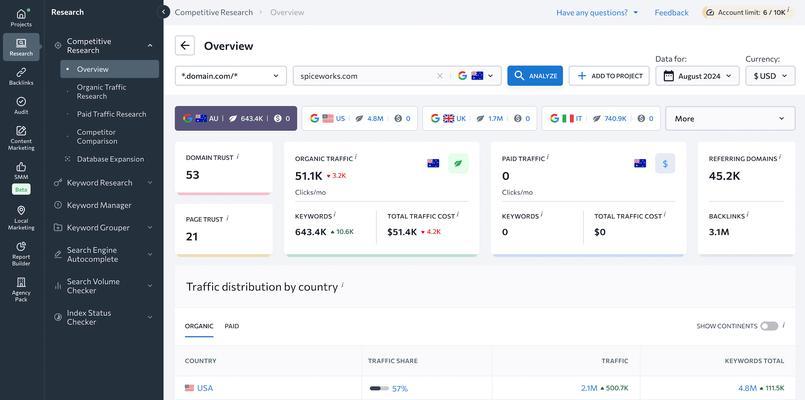This screenshot has height=400, width=805.
Task: Open Paid Traffic Research
Action: point(111,114)
